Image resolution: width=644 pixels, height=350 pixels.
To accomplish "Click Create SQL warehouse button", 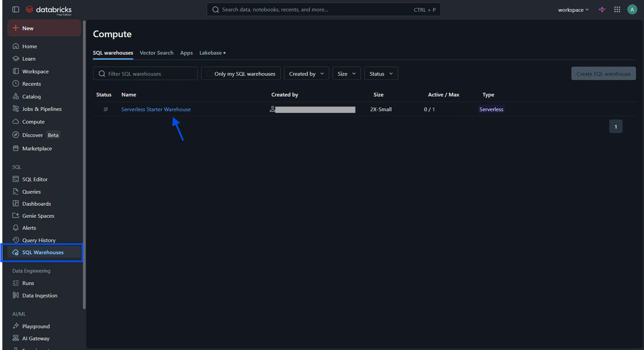I will click(x=604, y=74).
